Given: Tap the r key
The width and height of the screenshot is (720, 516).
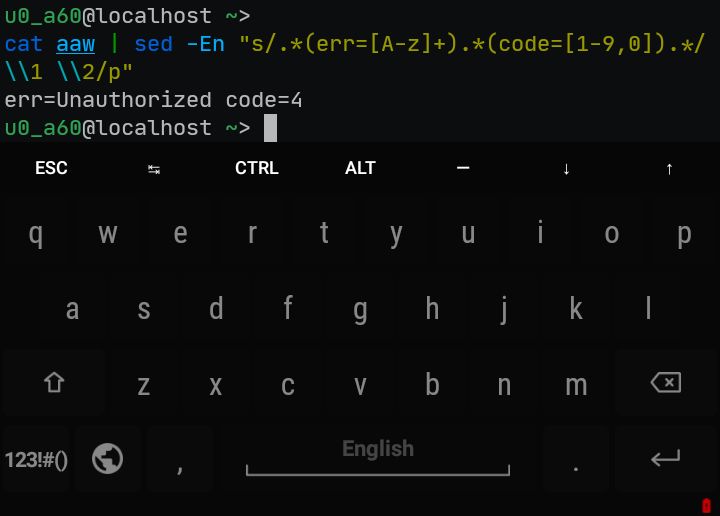Looking at the screenshot, I should tap(252, 234).
